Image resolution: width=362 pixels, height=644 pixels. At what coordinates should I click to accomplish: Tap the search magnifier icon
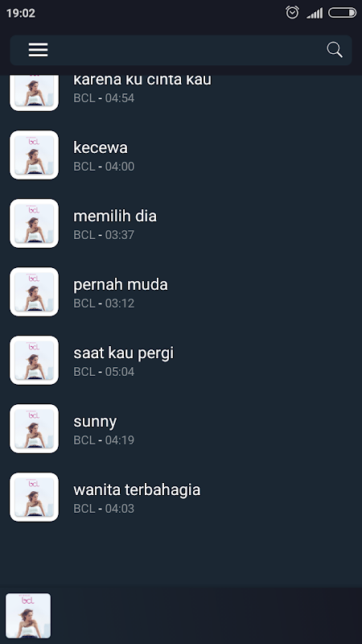click(x=335, y=50)
